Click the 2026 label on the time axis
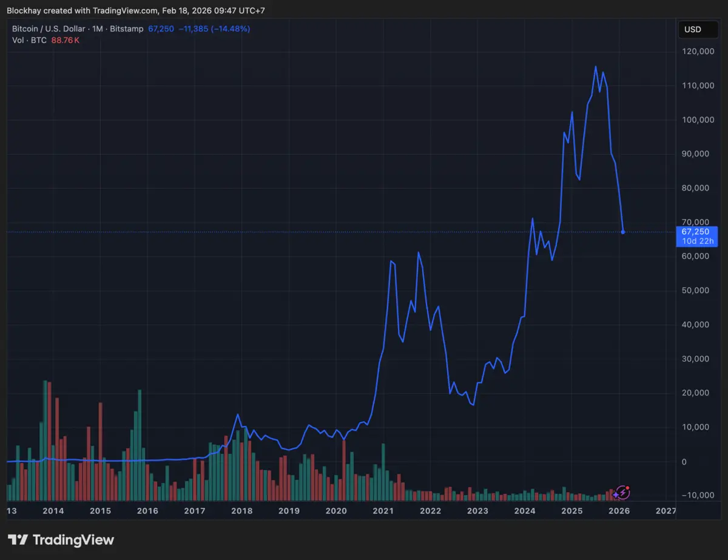Image resolution: width=728 pixels, height=560 pixels. (619, 511)
